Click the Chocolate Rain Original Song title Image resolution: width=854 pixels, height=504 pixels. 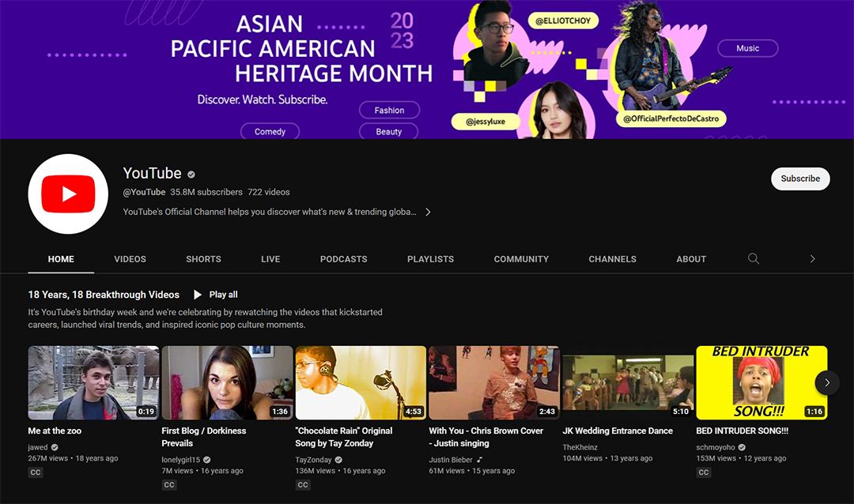(344, 437)
